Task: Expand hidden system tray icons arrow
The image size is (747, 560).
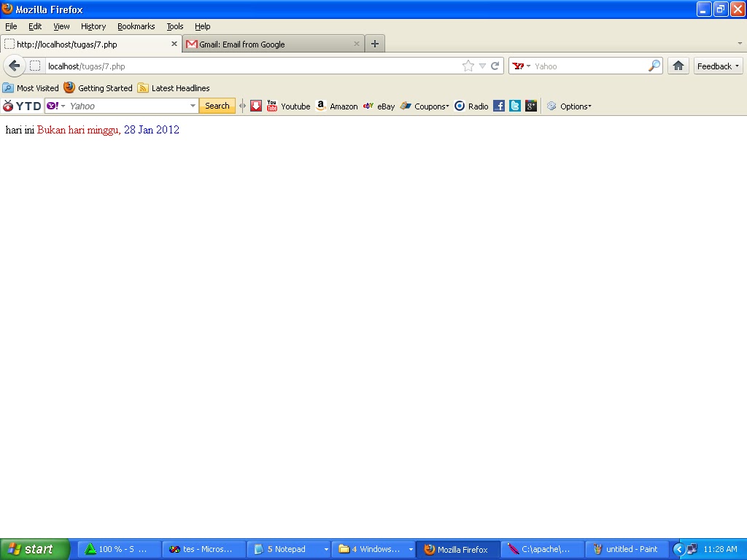Action: 678,550
